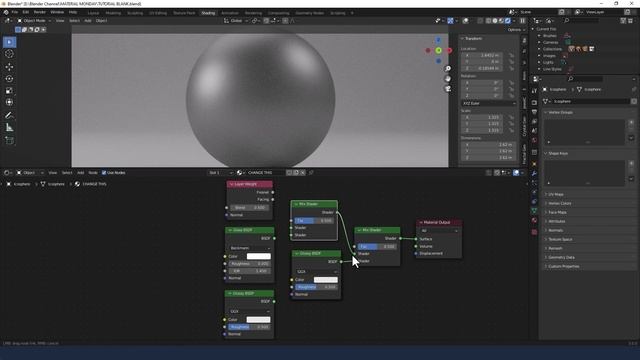640x360 pixels.
Task: Click the Blender logo menu icon
Action: pos(6,12)
